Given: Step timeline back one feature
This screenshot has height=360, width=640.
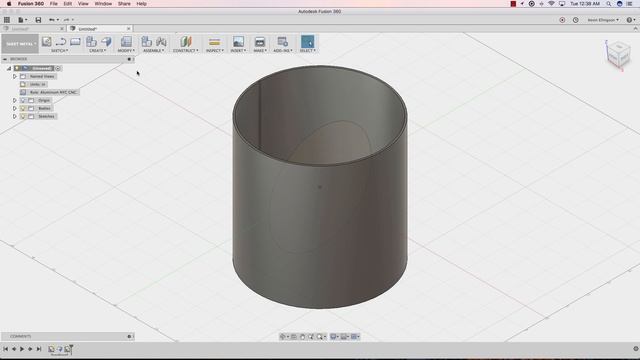Looking at the screenshot, I should click(14, 349).
